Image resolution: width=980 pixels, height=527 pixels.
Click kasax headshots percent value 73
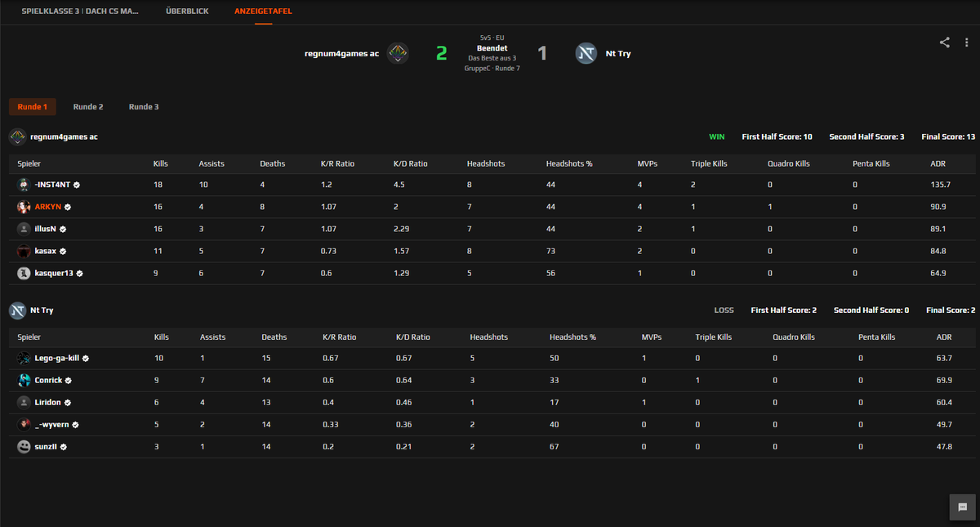(550, 252)
